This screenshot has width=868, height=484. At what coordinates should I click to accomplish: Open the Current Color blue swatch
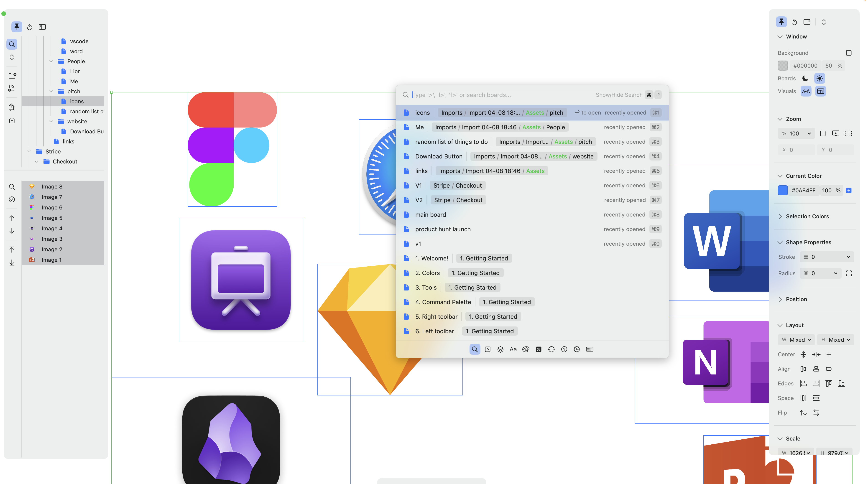pos(782,190)
